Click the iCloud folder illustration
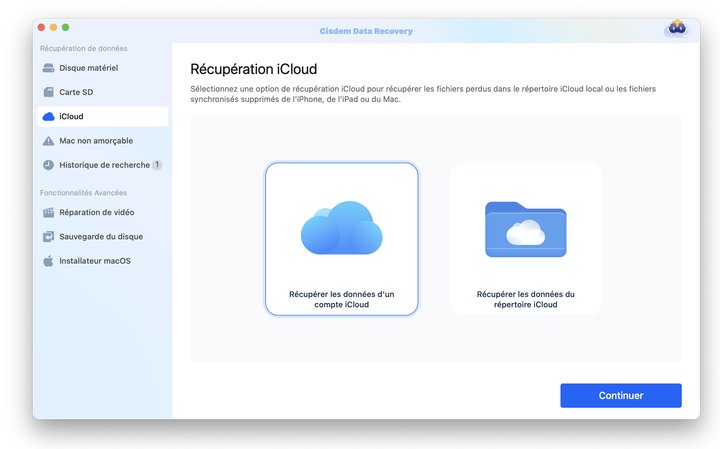The image size is (720, 449). (526, 230)
